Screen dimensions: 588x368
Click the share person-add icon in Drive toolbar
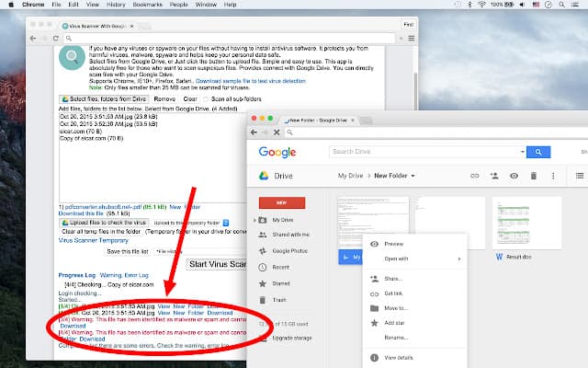tap(494, 176)
